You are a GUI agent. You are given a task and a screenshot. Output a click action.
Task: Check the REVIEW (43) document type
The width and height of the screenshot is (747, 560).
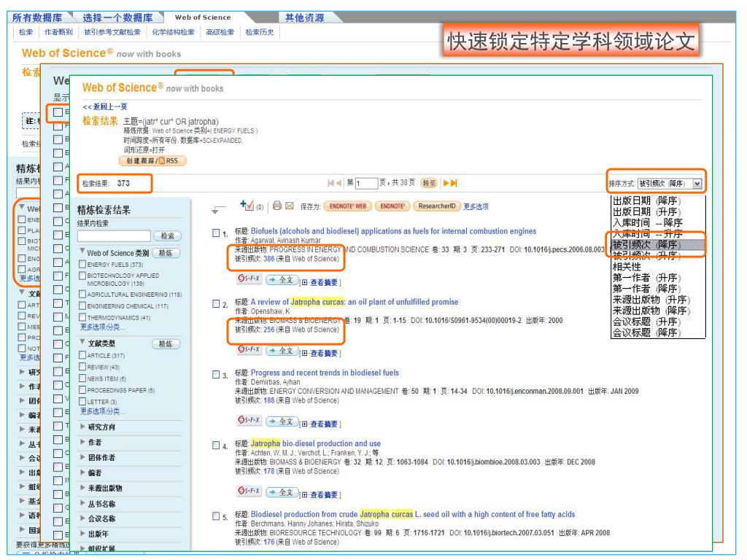click(x=82, y=367)
